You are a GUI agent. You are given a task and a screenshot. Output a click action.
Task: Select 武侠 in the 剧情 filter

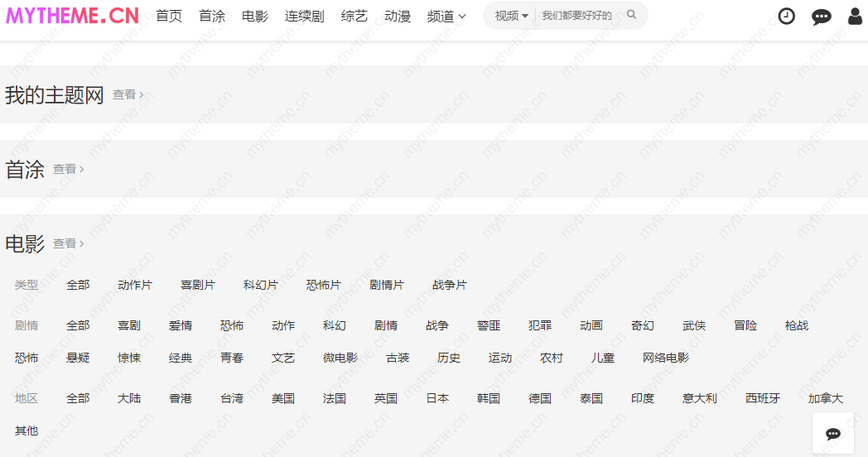point(694,326)
